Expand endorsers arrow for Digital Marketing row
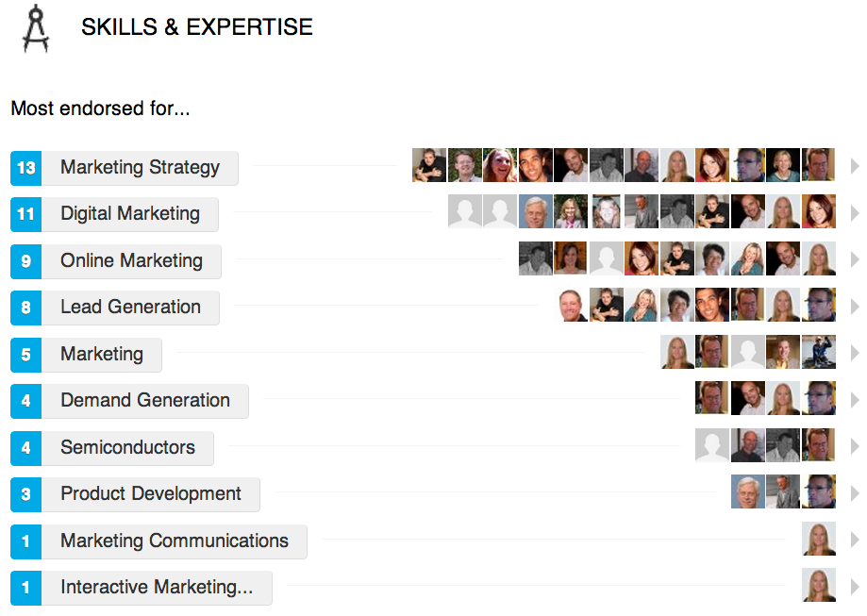This screenshot has width=867, height=616. [x=855, y=212]
